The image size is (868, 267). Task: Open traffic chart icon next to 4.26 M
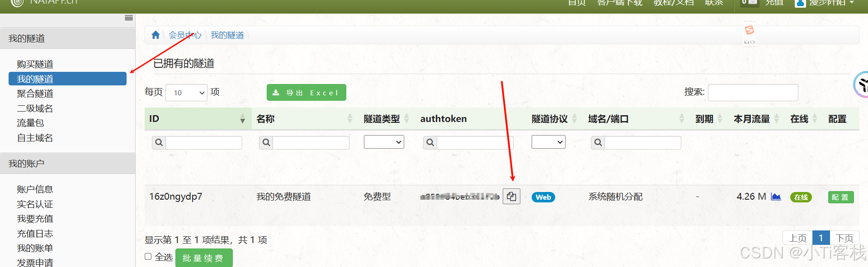pos(776,197)
